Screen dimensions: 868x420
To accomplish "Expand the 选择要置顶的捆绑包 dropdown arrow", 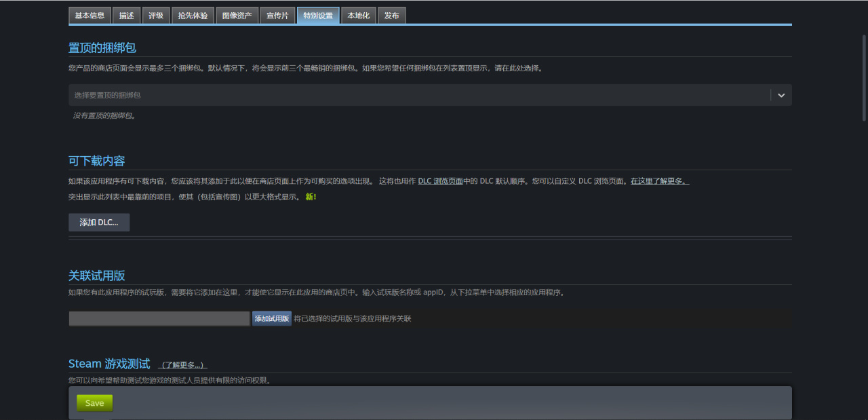I will coord(781,95).
